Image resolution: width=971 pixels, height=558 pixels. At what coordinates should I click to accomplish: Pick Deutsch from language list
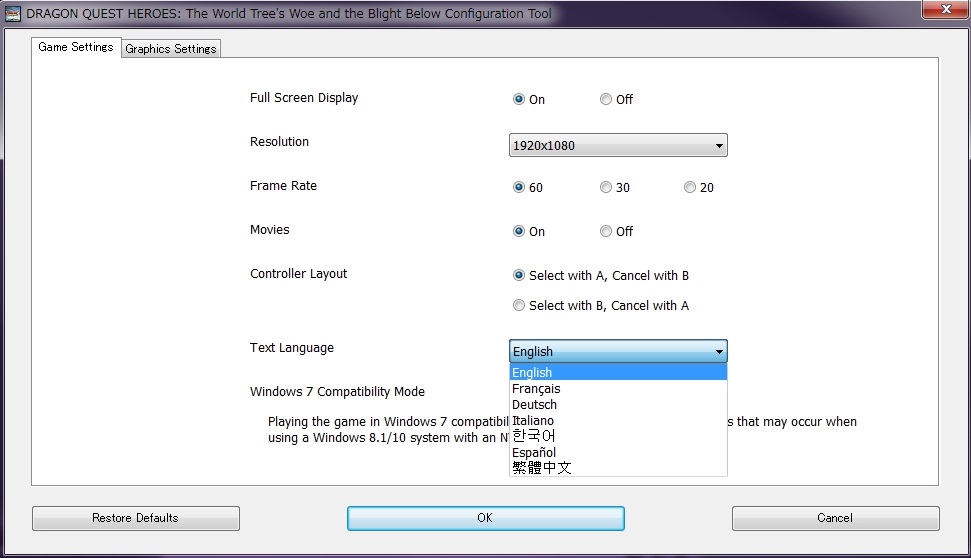tap(618, 404)
